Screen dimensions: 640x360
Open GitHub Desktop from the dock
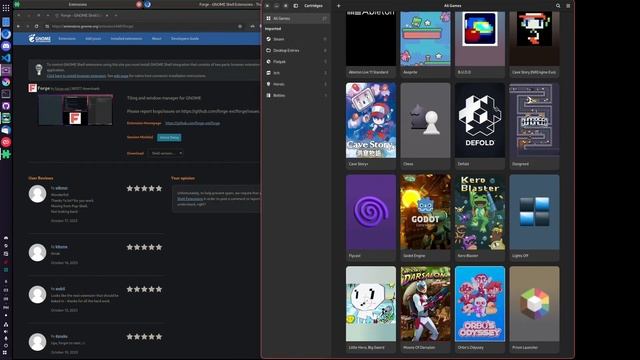point(6,106)
